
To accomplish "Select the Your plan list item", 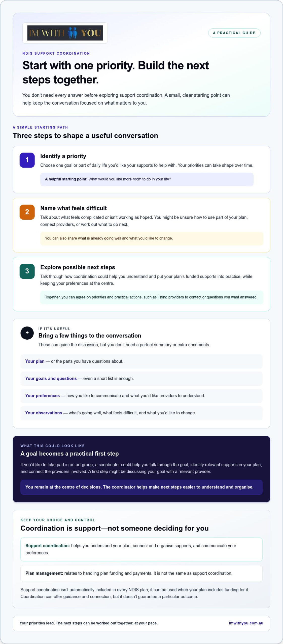I will [x=141, y=361].
